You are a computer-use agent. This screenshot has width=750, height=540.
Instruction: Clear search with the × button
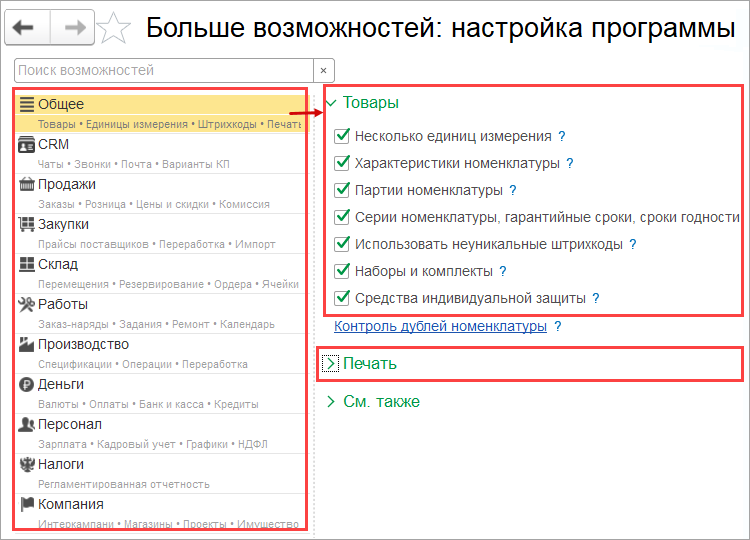(324, 71)
